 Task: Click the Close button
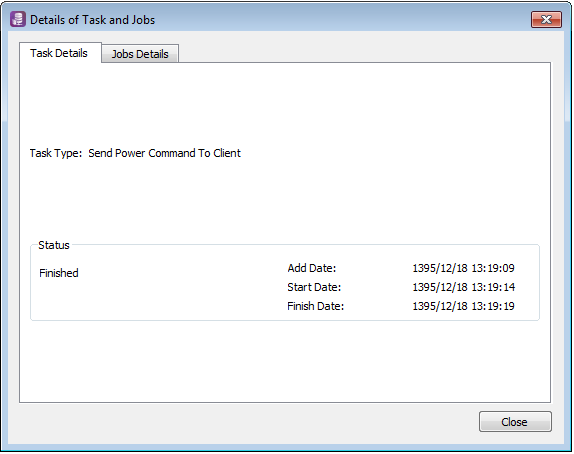(515, 422)
